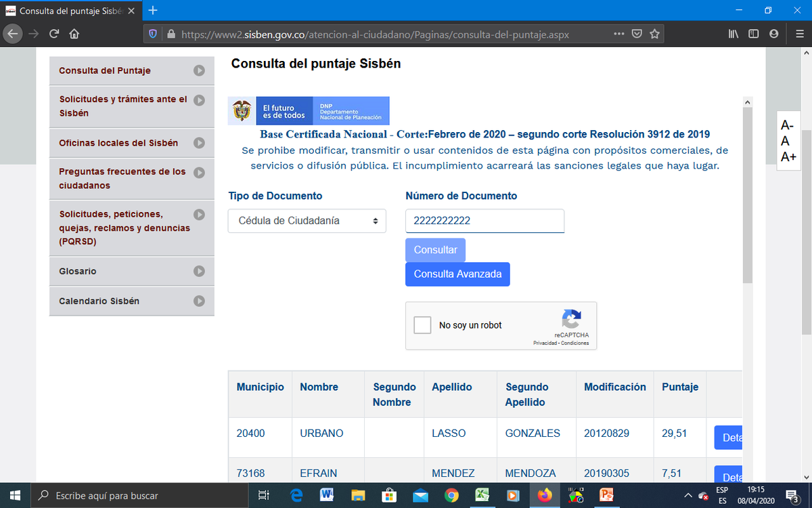Go to the browser home page
Viewport: 812px width, 508px height.
coord(74,34)
